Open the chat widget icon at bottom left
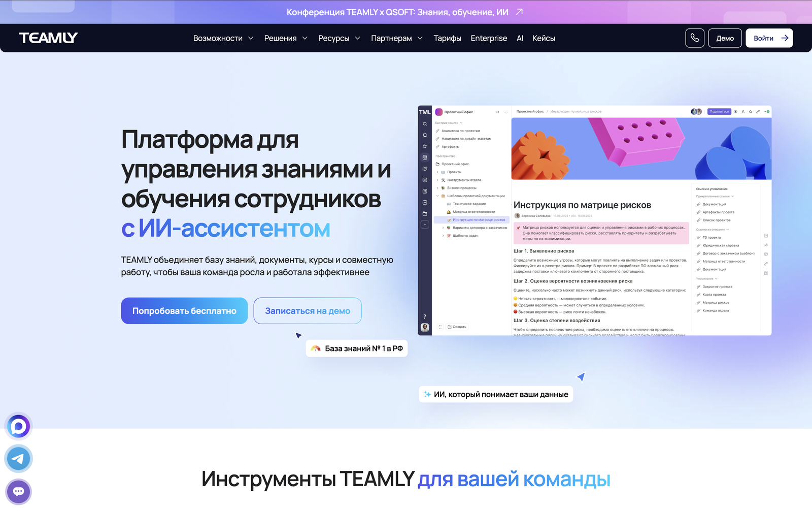 click(18, 491)
